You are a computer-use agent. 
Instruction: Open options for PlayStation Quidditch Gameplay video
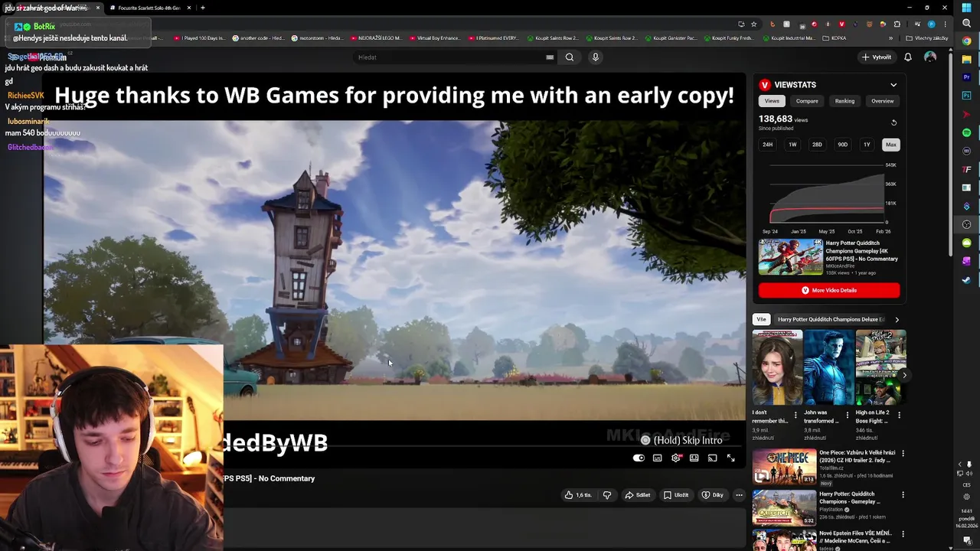point(903,495)
